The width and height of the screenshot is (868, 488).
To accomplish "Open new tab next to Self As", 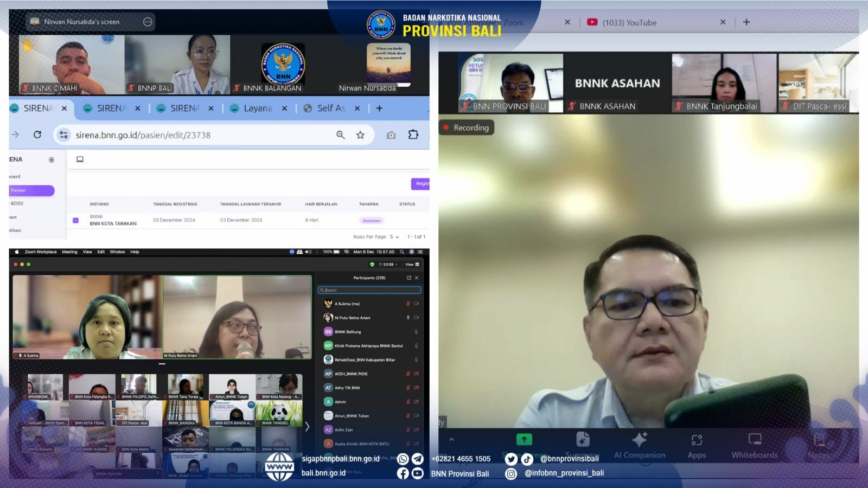I will coord(379,108).
